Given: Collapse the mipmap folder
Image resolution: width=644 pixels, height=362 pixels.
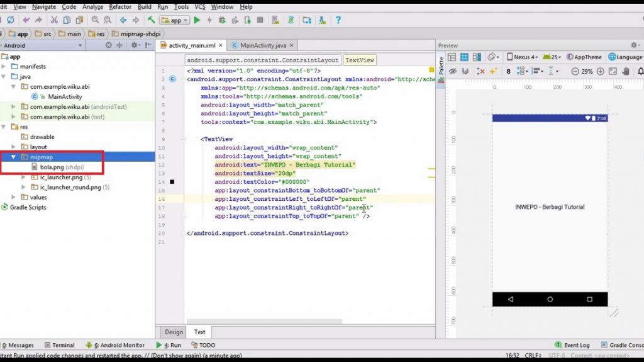Looking at the screenshot, I should [14, 157].
